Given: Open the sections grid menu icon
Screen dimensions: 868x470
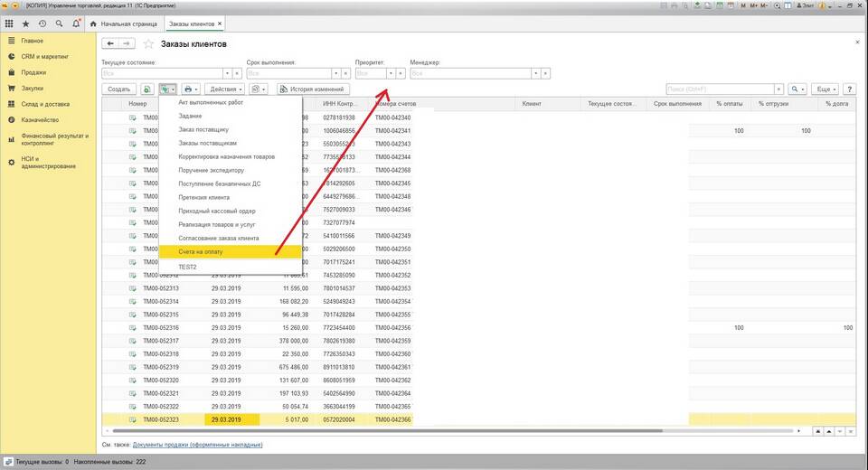Looking at the screenshot, I should coord(11,23).
